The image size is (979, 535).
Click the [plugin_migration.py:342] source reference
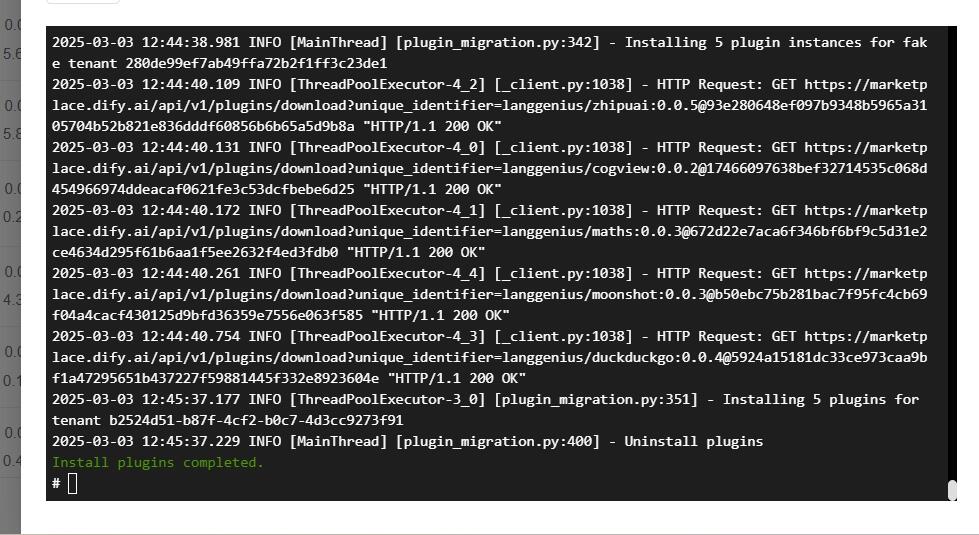498,42
